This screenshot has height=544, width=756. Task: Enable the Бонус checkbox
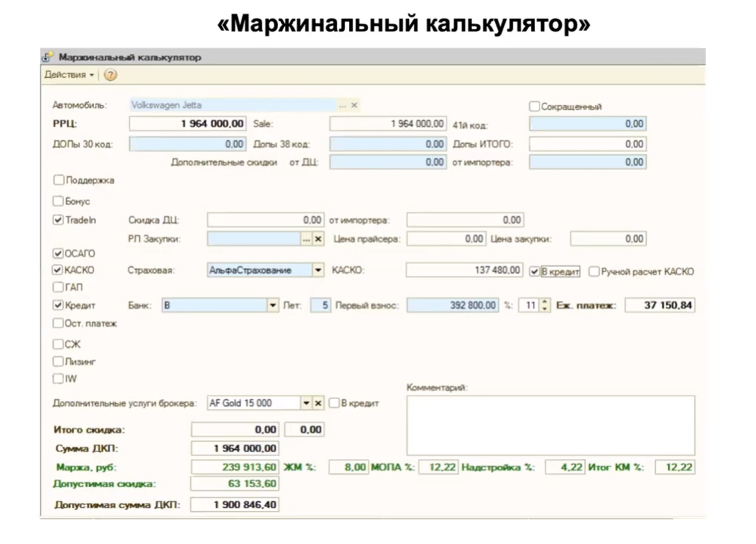pos(58,201)
